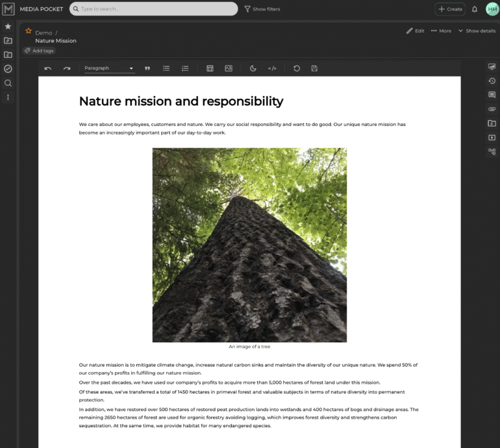
Task: Save the document with the floppy icon
Action: 314,68
